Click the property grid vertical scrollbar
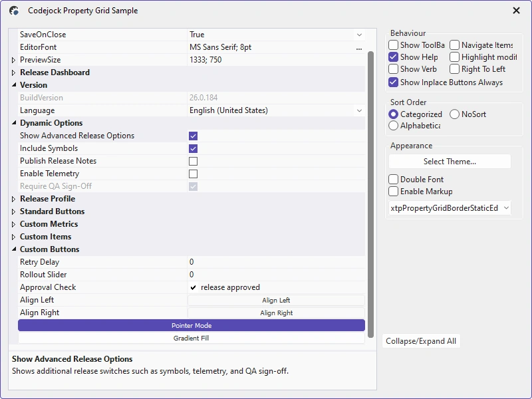The width and height of the screenshot is (532, 399). [370, 194]
